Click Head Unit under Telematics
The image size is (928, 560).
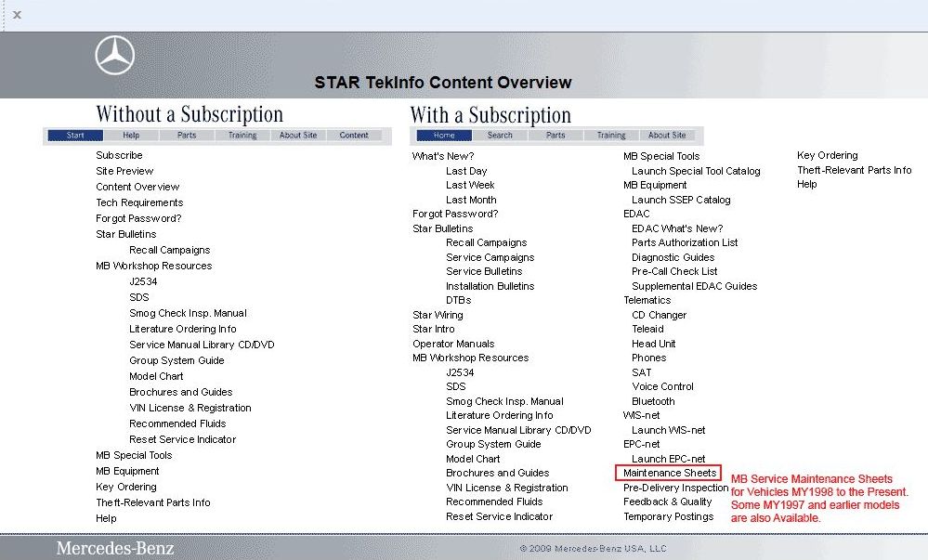click(653, 344)
